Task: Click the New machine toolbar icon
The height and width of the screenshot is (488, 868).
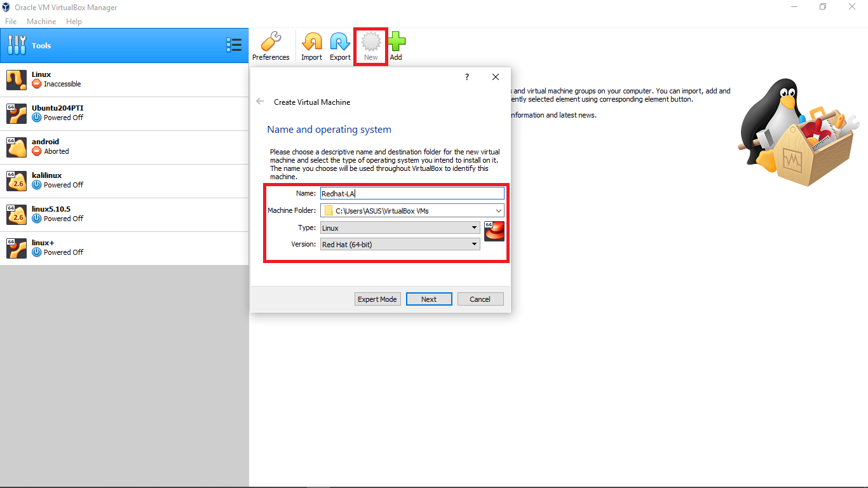Action: [x=370, y=42]
